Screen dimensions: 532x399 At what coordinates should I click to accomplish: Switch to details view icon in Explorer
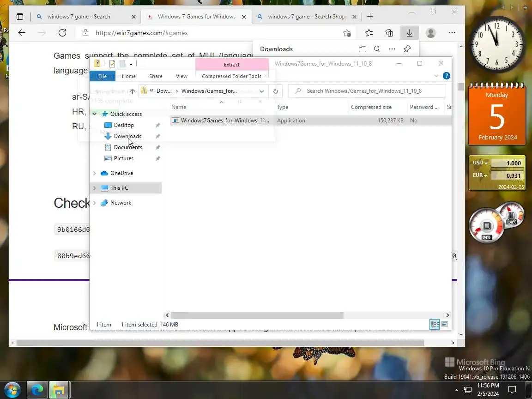435,324
